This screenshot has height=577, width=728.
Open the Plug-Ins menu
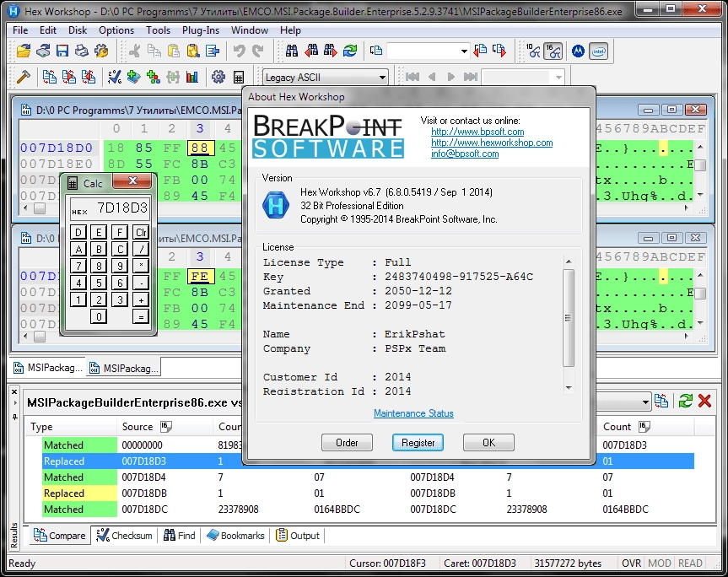[x=201, y=30]
